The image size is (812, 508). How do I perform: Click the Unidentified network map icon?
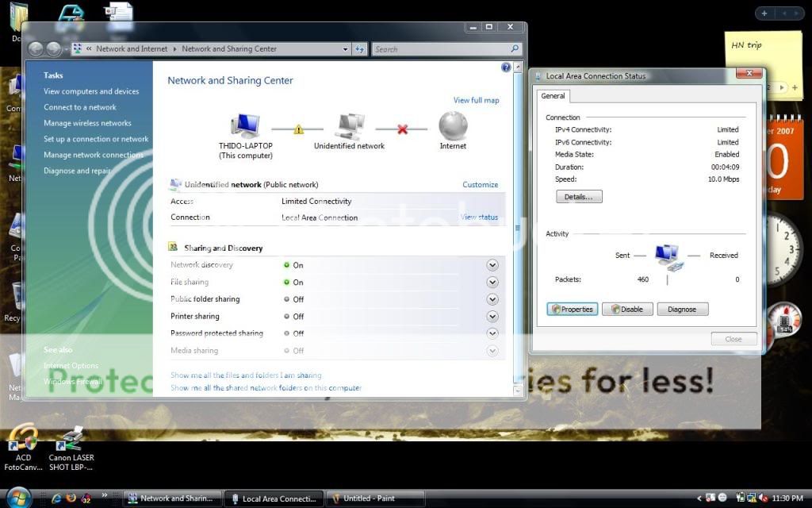coord(350,126)
